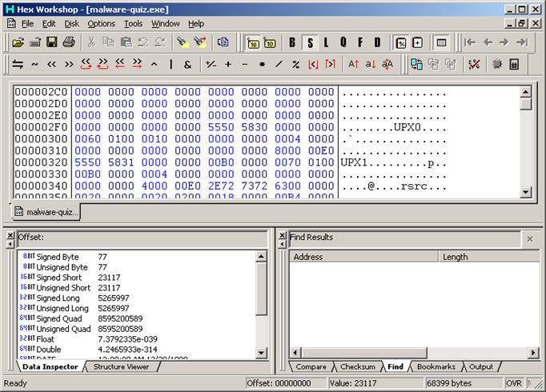
Task: Click the Copy toolbar icon
Action: coord(109,42)
